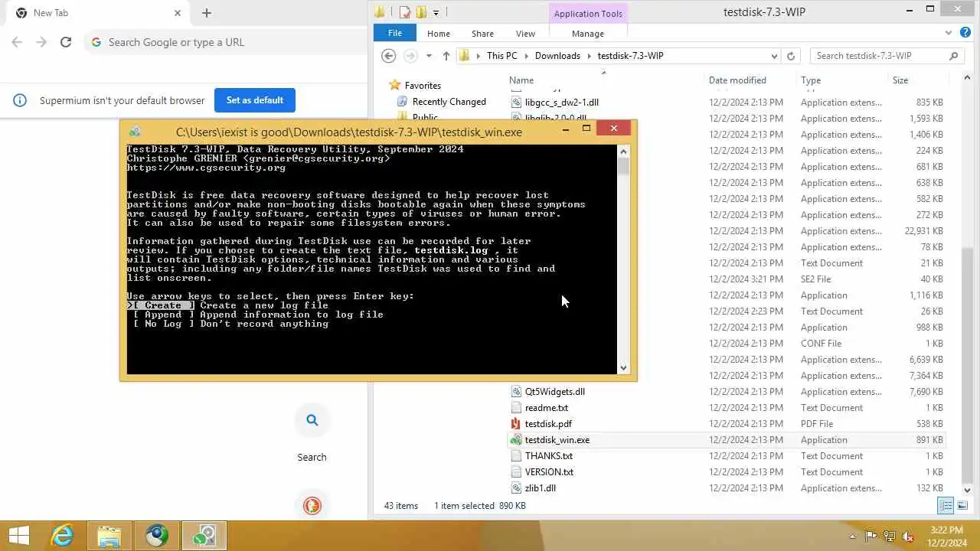Switch Explorer to details view
Viewport: 980px width, 551px height.
click(946, 505)
